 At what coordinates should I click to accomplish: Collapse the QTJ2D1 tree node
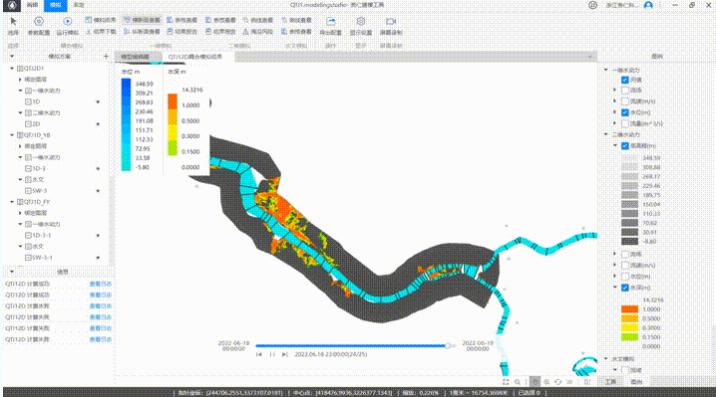(12, 68)
